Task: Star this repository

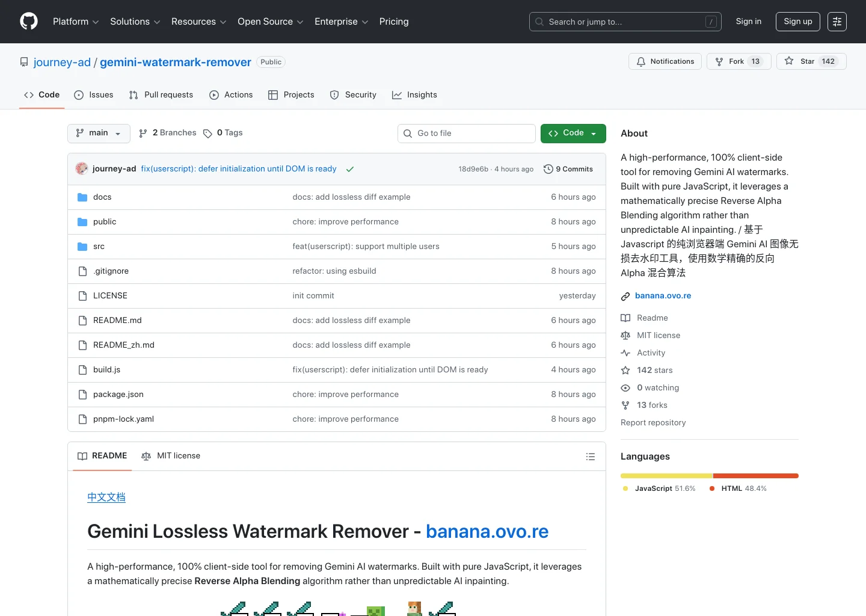Action: tap(811, 61)
